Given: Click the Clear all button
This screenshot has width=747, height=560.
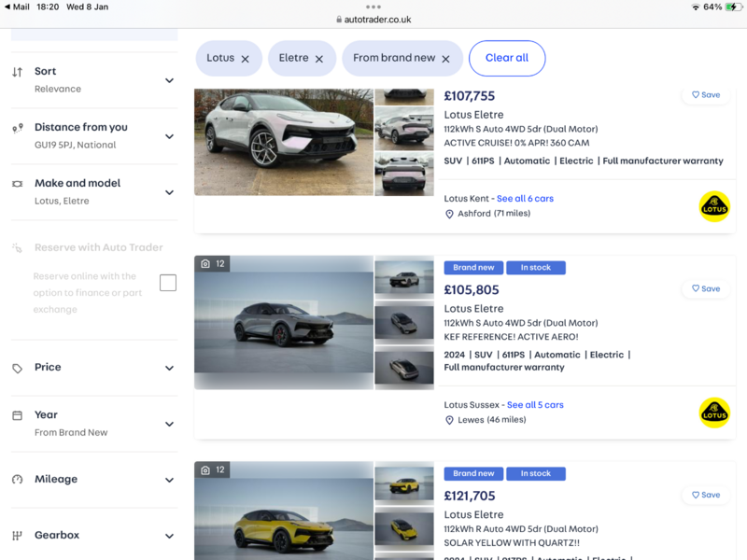Looking at the screenshot, I should click(507, 58).
